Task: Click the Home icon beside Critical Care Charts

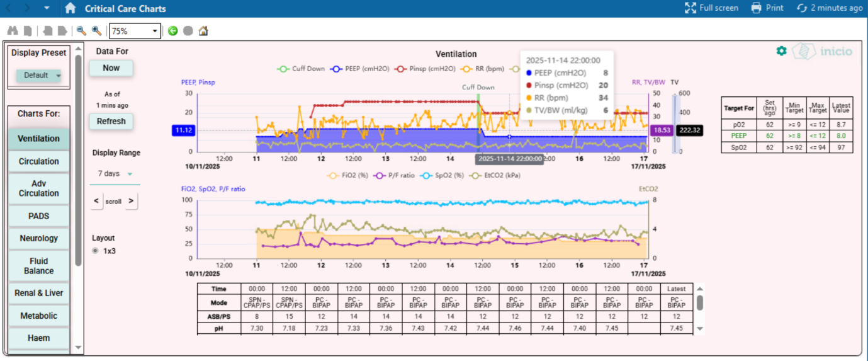Action: click(70, 8)
